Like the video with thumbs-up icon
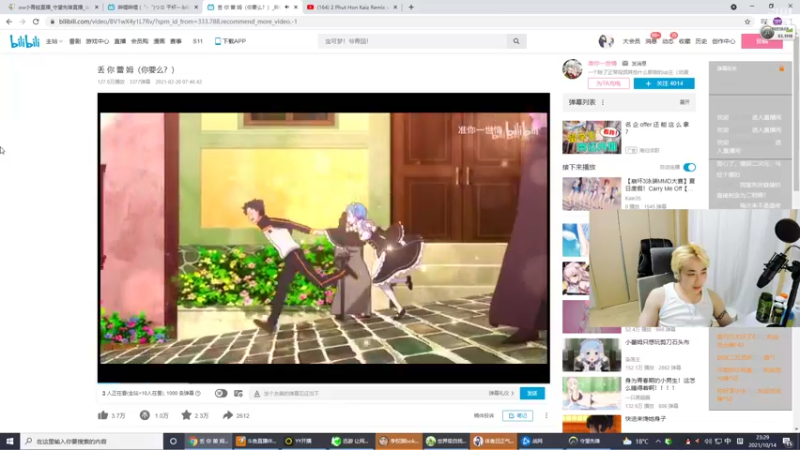This screenshot has height=450, width=800. pyautogui.click(x=103, y=415)
